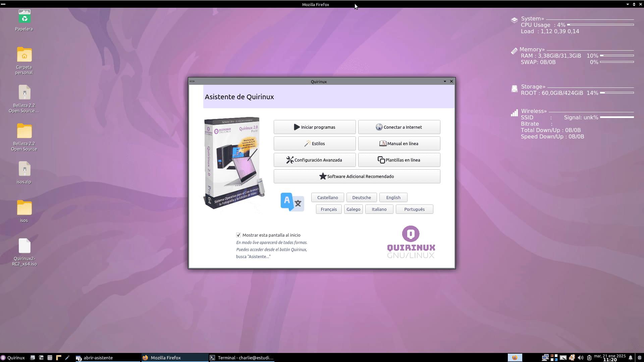Viewport: 644px width, 362px height.
Task: Click the show desktop icon at panel end
Action: [640, 358]
